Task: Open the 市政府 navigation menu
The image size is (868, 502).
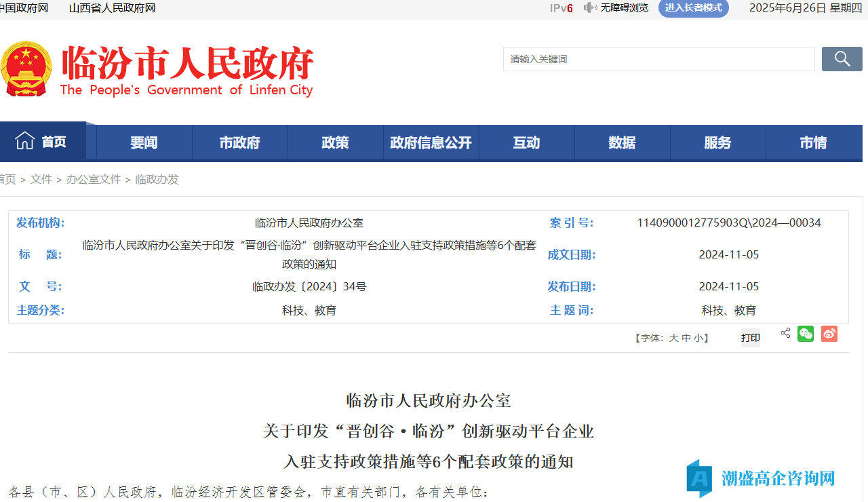Action: [239, 142]
